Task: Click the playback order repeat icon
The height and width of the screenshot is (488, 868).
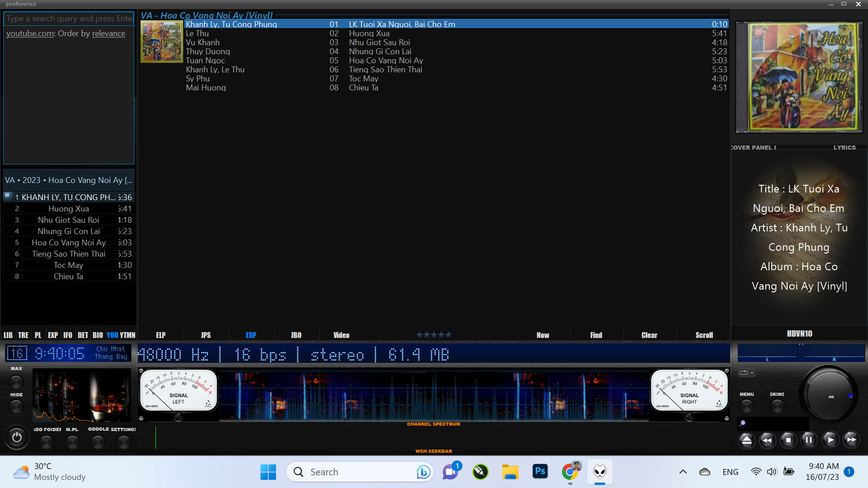Action: point(744,373)
